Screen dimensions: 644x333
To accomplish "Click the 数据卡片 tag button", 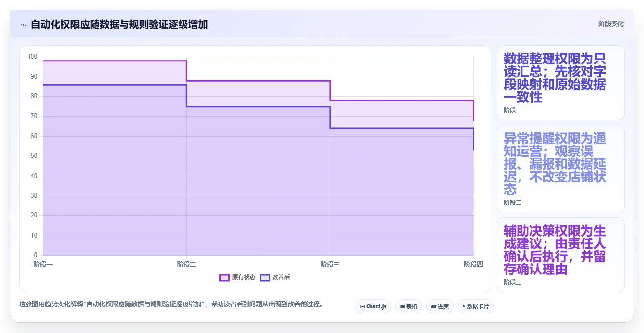I will point(475,306).
